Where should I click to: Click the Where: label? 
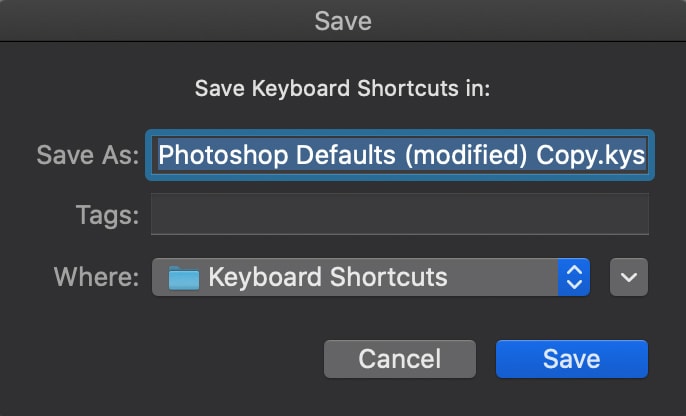96,277
